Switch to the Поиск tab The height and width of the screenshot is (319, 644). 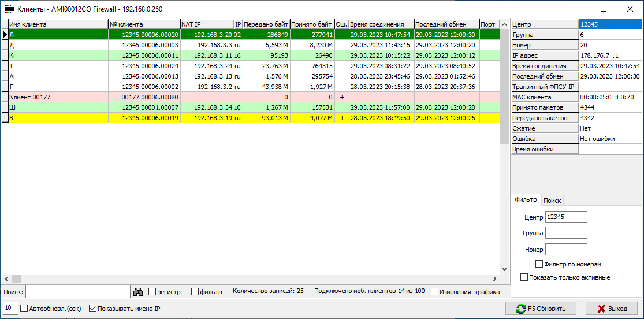(553, 201)
